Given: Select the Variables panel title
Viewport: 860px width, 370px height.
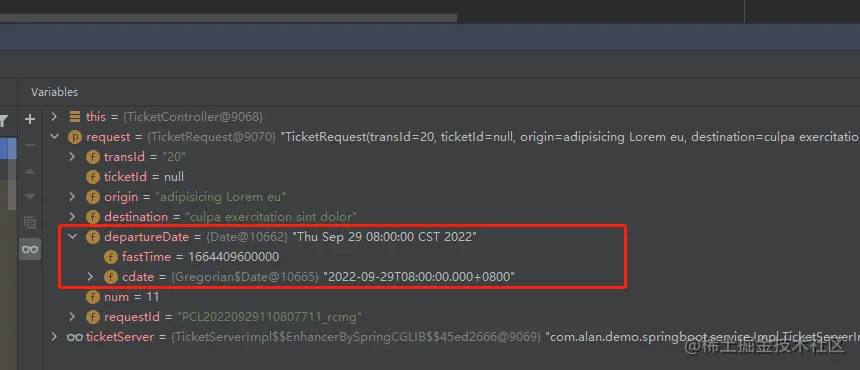Looking at the screenshot, I should [x=54, y=92].
